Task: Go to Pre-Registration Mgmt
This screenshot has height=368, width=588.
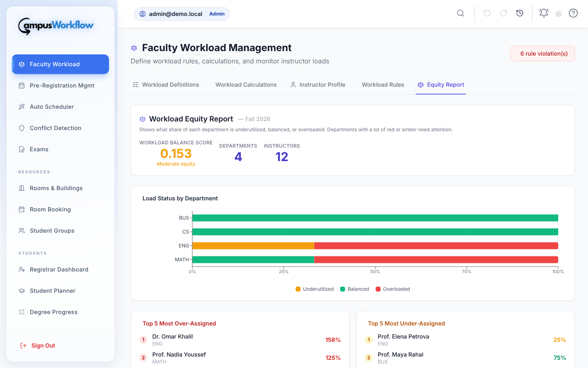Action: pyautogui.click(x=60, y=85)
